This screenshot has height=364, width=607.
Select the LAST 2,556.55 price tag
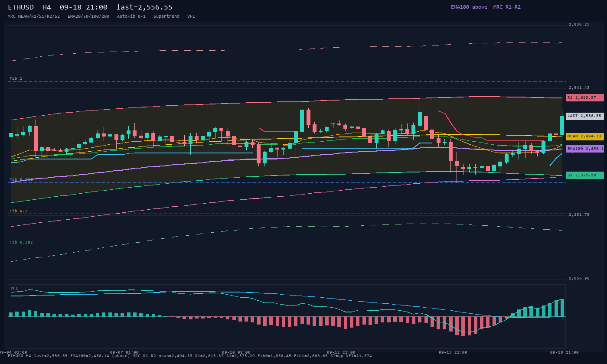pyautogui.click(x=585, y=116)
